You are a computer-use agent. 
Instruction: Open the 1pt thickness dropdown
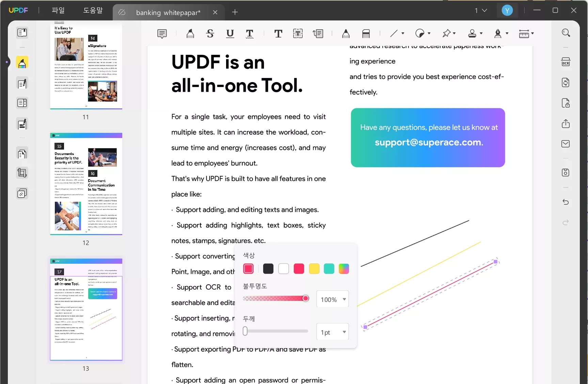(333, 332)
